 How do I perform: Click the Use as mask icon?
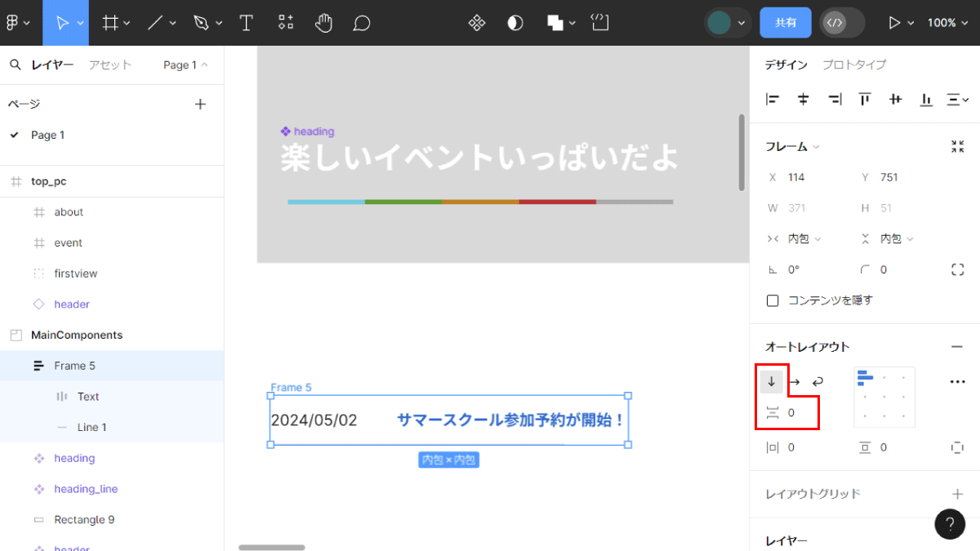515,23
